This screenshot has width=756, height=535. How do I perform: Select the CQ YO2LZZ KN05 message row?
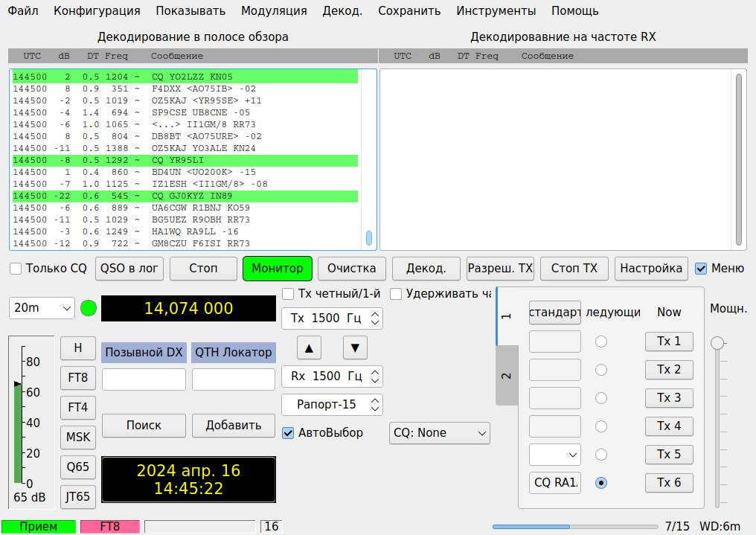pos(185,77)
